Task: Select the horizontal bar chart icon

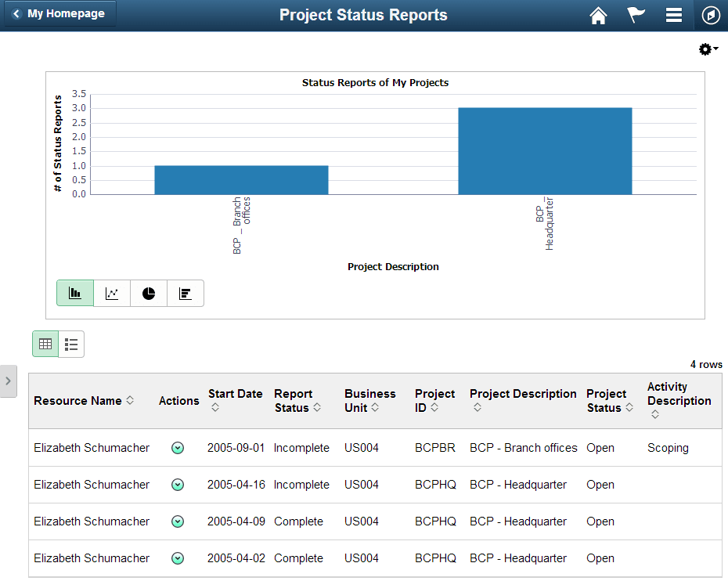Action: (x=185, y=292)
